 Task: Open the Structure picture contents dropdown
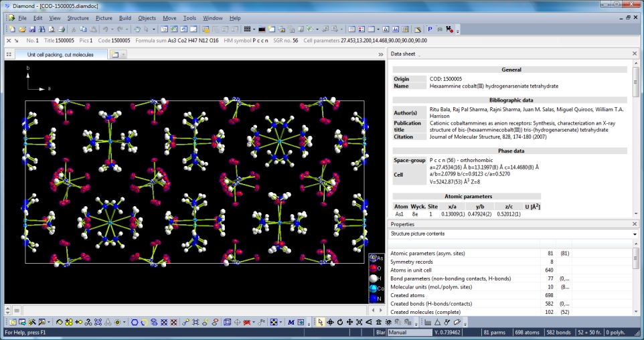(634, 234)
